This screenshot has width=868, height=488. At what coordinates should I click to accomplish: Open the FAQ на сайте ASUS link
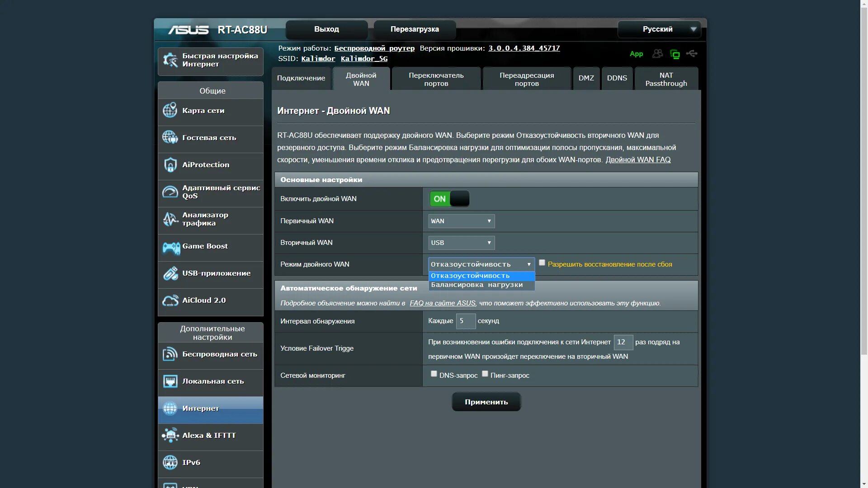point(443,303)
